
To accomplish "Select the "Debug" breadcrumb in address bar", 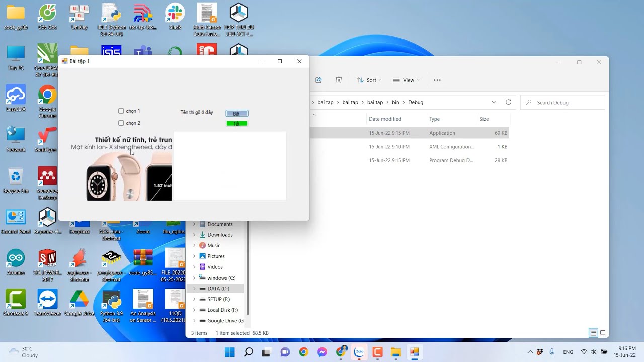I will pyautogui.click(x=416, y=102).
